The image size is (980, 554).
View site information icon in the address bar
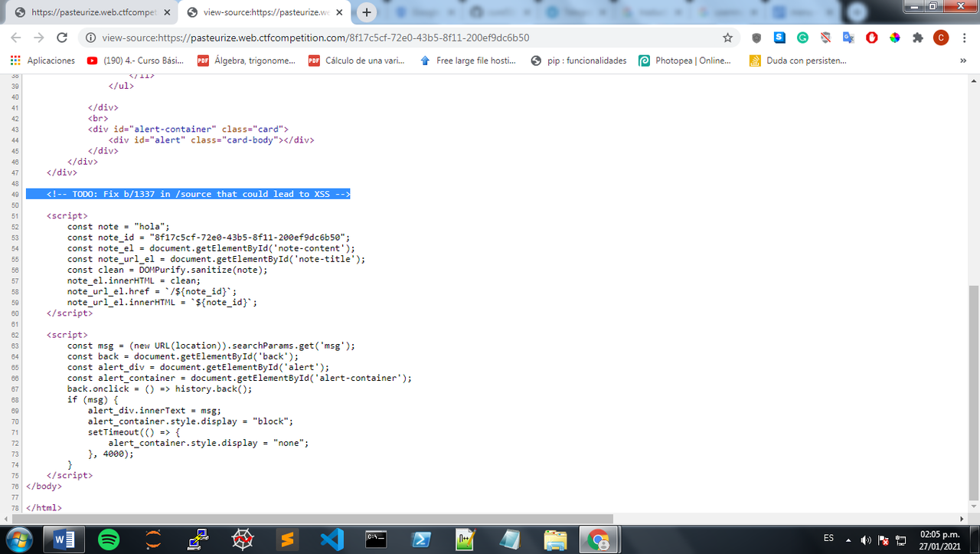tap(90, 38)
